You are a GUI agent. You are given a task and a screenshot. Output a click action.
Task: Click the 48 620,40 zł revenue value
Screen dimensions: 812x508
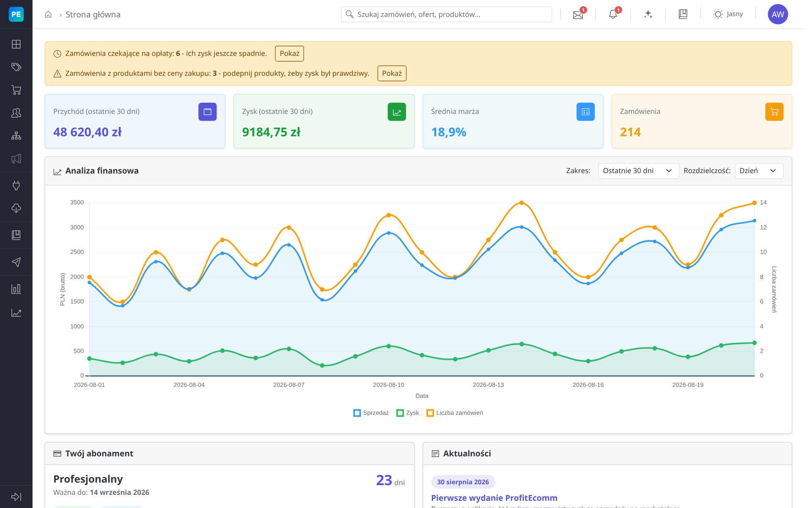(x=88, y=132)
